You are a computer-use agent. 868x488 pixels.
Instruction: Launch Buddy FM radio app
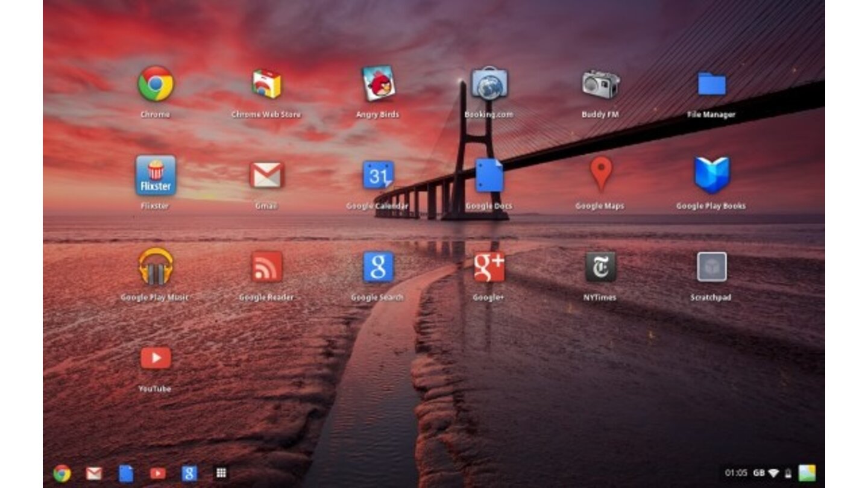600,84
